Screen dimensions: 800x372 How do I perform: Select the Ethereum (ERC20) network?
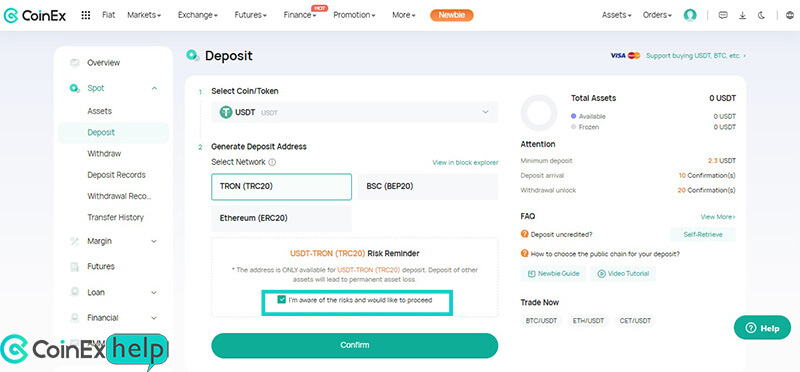[282, 218]
